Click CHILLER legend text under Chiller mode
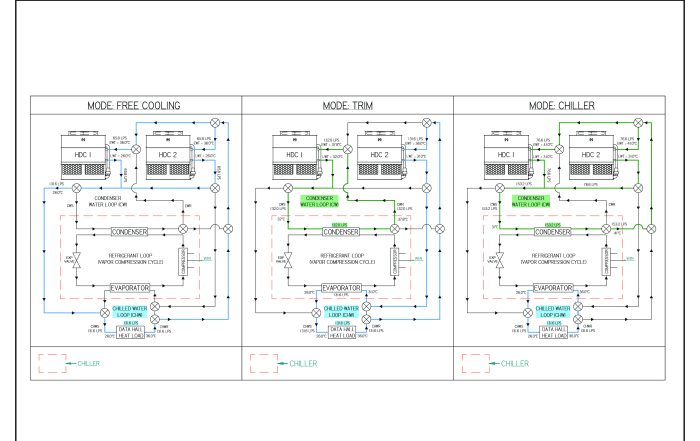Viewport: 700px width, 441px height. [x=515, y=363]
